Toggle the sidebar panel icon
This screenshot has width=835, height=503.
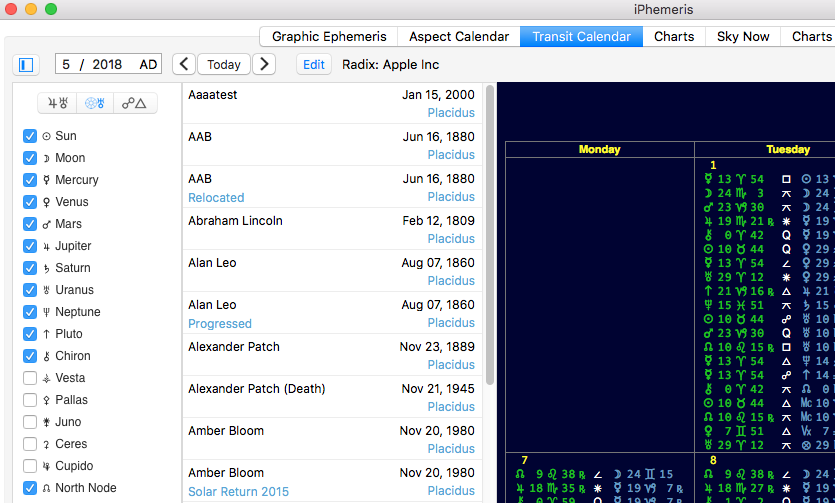pyautogui.click(x=26, y=65)
